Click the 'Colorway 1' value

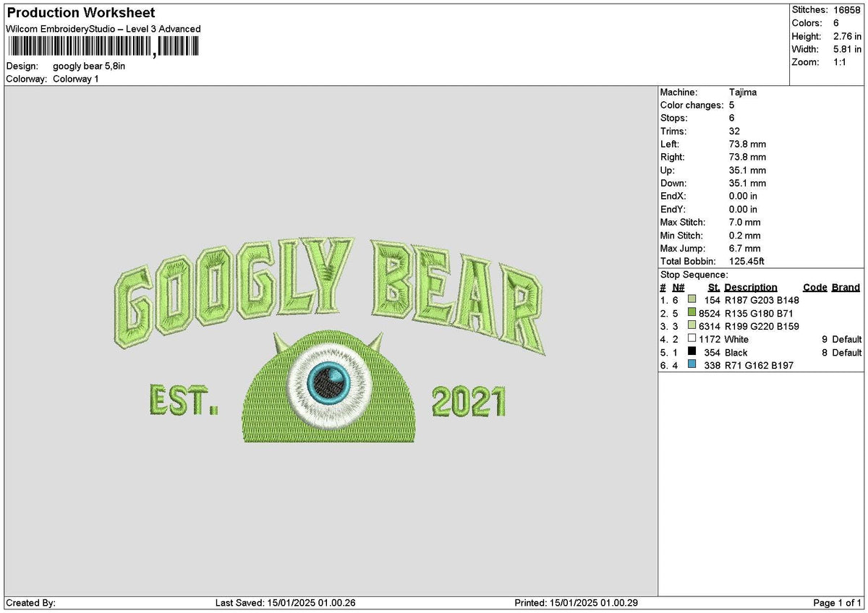coord(76,79)
